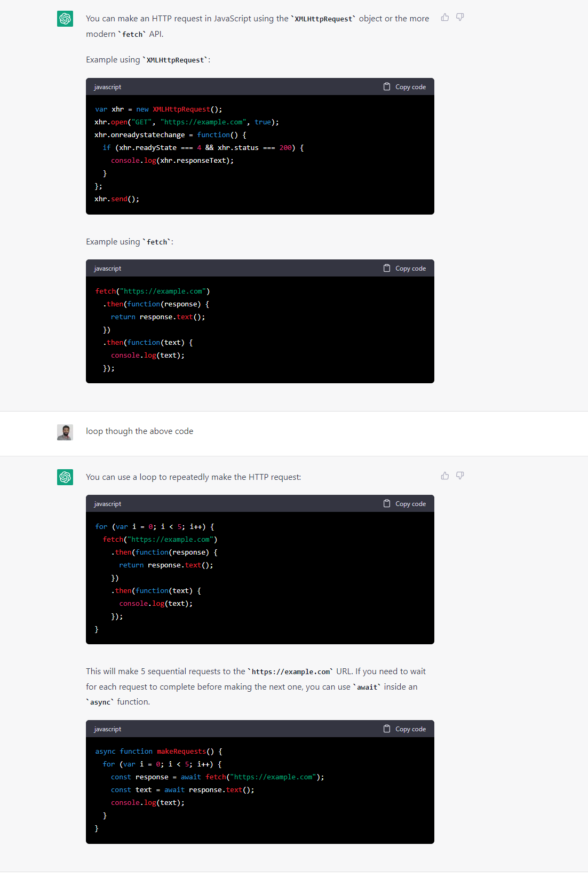
Task: Click the clipboard icon on the XMLHttpRequest code block
Action: (x=387, y=86)
